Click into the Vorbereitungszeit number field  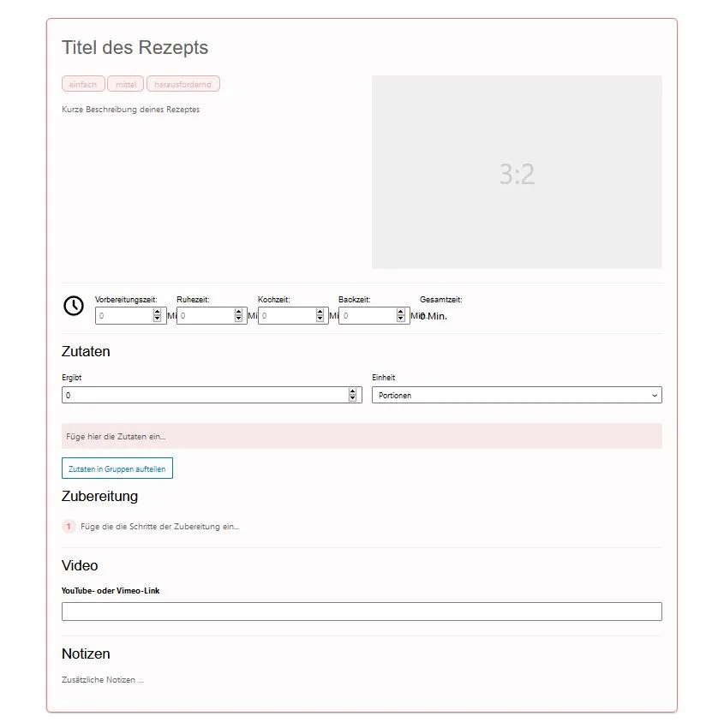pos(123,316)
